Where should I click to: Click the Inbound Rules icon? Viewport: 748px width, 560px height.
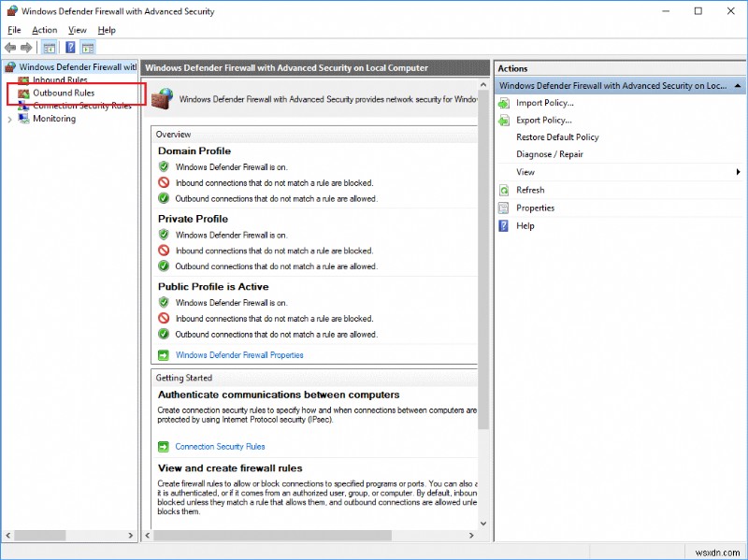[22, 79]
